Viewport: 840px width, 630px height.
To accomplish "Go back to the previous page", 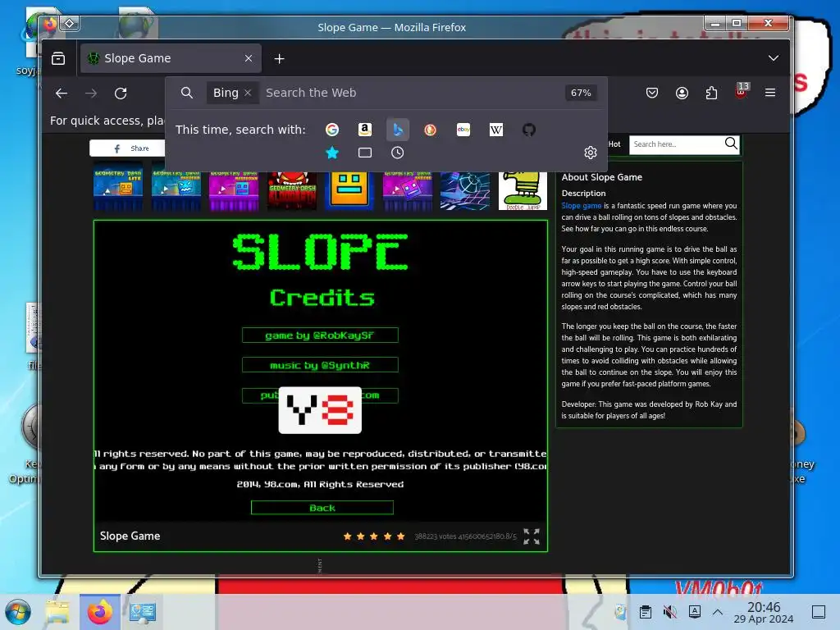I will (x=62, y=94).
